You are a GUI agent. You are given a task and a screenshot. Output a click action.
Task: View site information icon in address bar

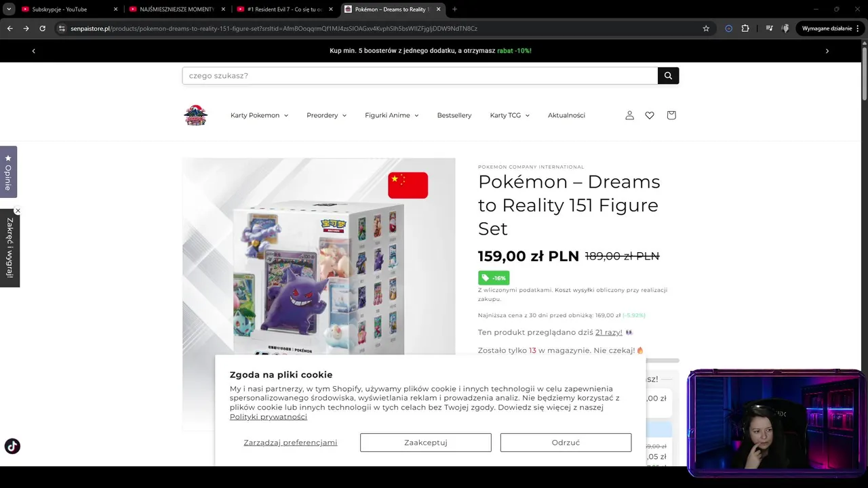coord(62,28)
